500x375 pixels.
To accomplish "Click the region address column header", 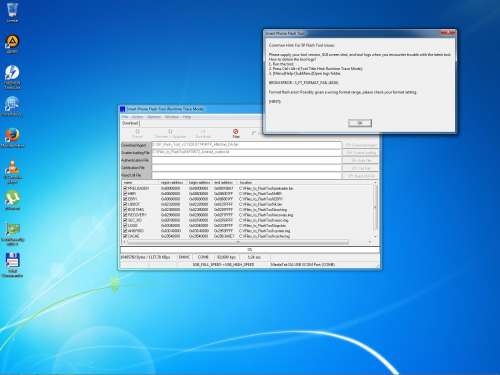I will click(x=173, y=183).
